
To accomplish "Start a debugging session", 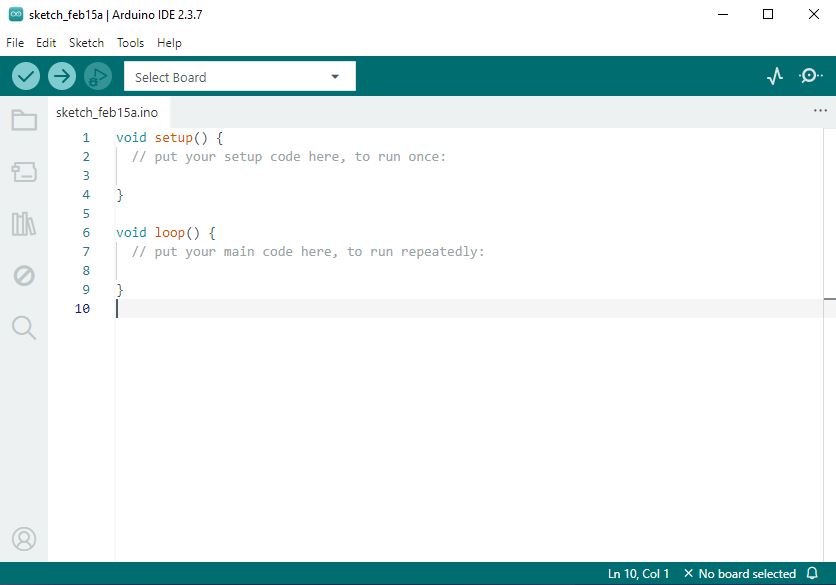I will point(97,75).
